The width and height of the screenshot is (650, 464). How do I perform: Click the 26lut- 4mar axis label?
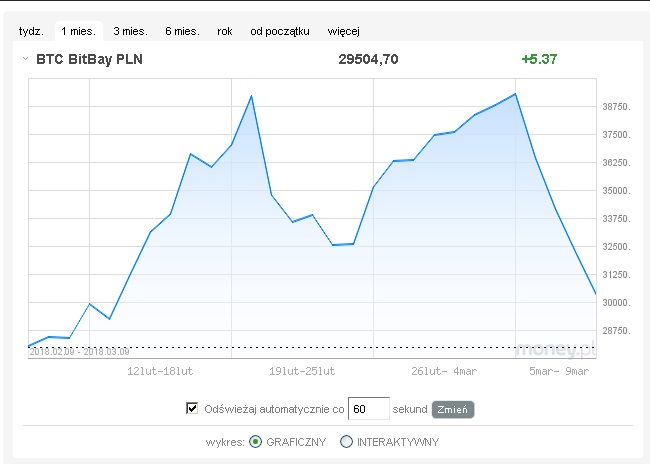(444, 371)
